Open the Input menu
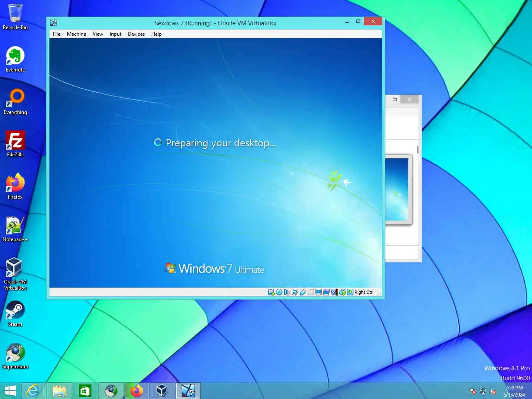 pyautogui.click(x=116, y=34)
